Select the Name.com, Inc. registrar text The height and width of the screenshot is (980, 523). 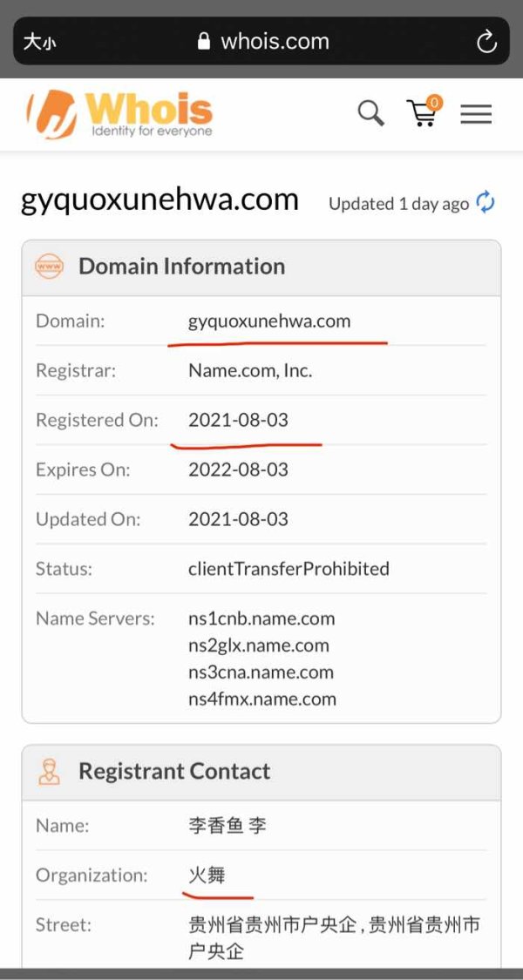pos(249,370)
